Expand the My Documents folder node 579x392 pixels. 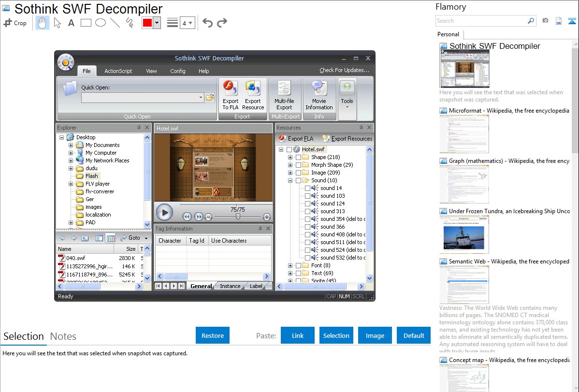(71, 145)
